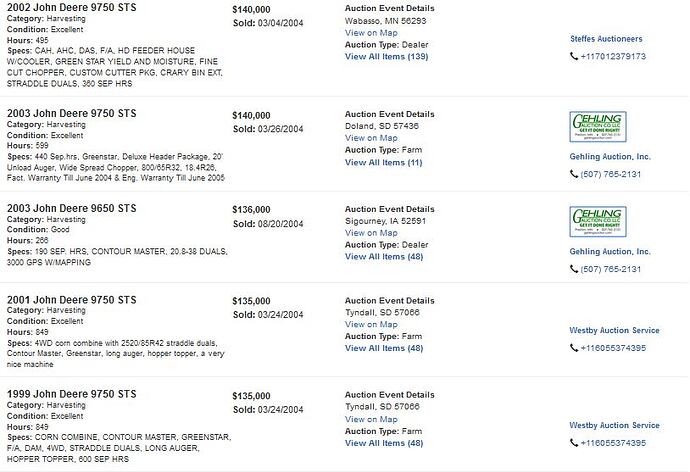The height and width of the screenshot is (472, 690).
Task: Click phone icon in 1999 9750 STS listing
Action: tap(574, 443)
